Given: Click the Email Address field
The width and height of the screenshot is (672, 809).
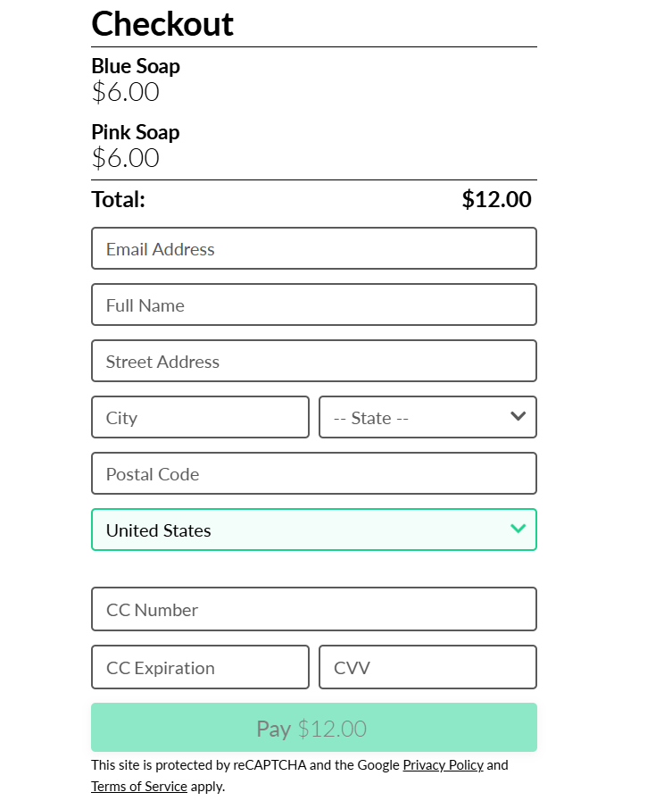Looking at the screenshot, I should tap(313, 248).
